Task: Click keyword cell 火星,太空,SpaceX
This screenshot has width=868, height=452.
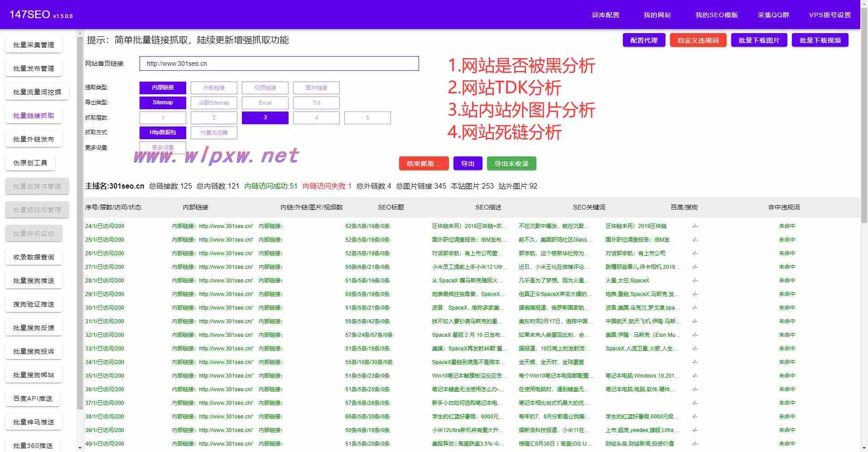Action: (627, 281)
